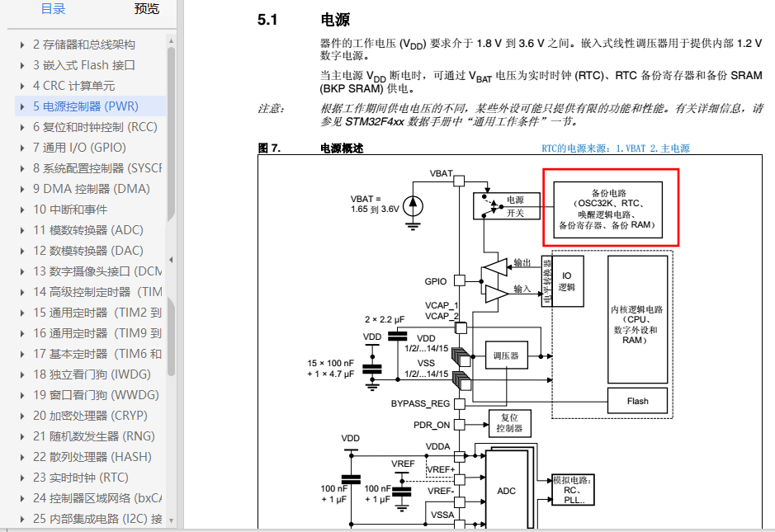Collapse sidebar using the splitter arrow
775x532 pixels.
tap(171, 260)
